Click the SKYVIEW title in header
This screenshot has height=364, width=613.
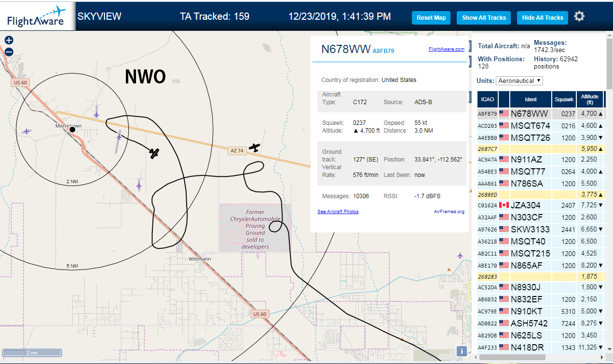[x=99, y=16]
